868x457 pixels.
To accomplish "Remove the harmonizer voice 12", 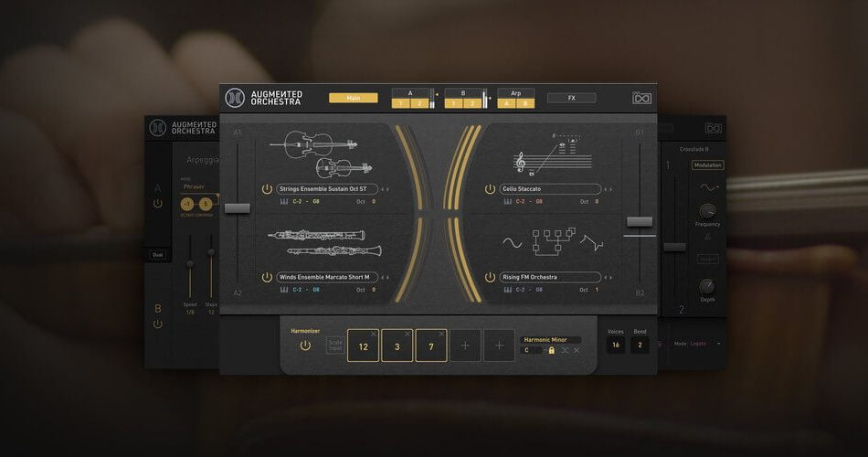I will point(374,334).
